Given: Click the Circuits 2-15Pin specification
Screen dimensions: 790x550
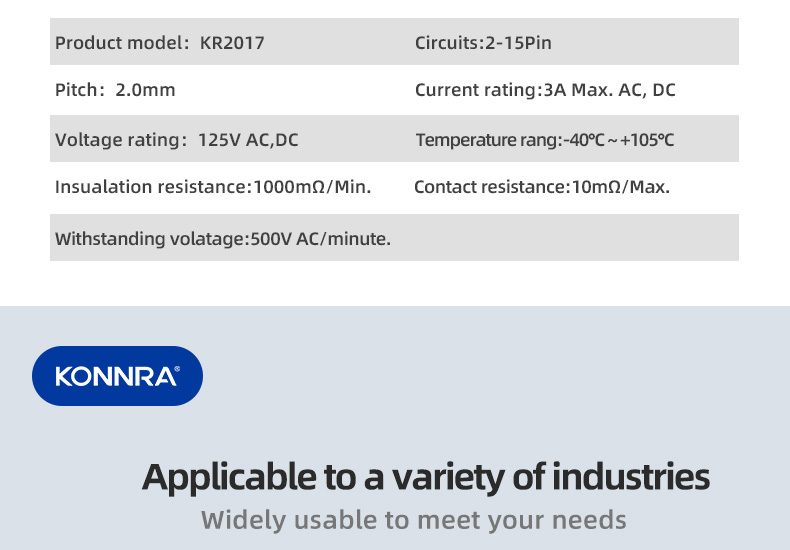Looking at the screenshot, I should pyautogui.click(x=483, y=43).
